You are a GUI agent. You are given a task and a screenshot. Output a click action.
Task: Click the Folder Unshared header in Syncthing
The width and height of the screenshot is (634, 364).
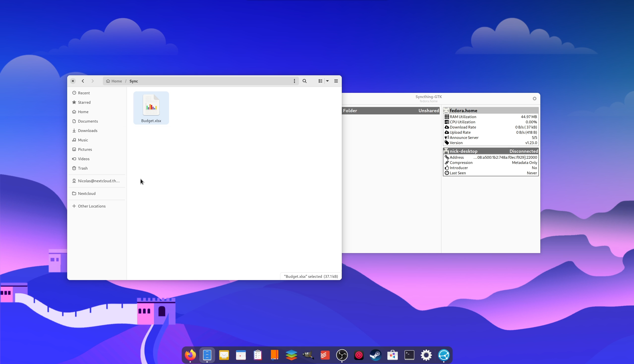(x=391, y=110)
